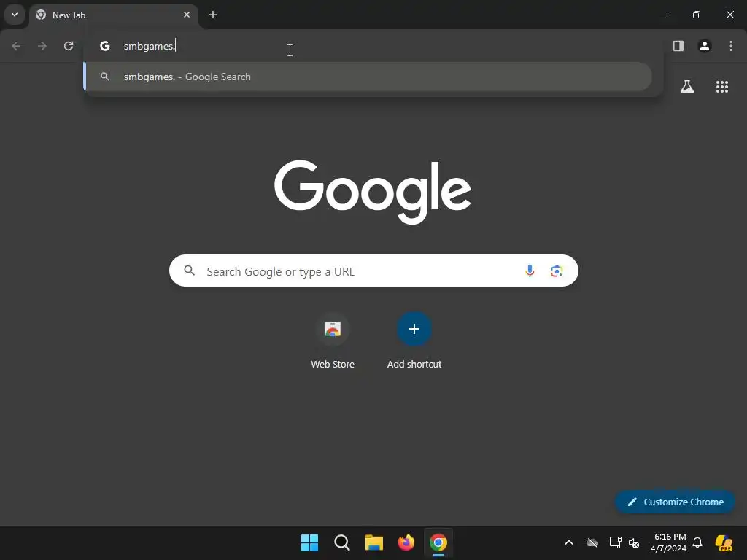Open network status tray icon

615,542
